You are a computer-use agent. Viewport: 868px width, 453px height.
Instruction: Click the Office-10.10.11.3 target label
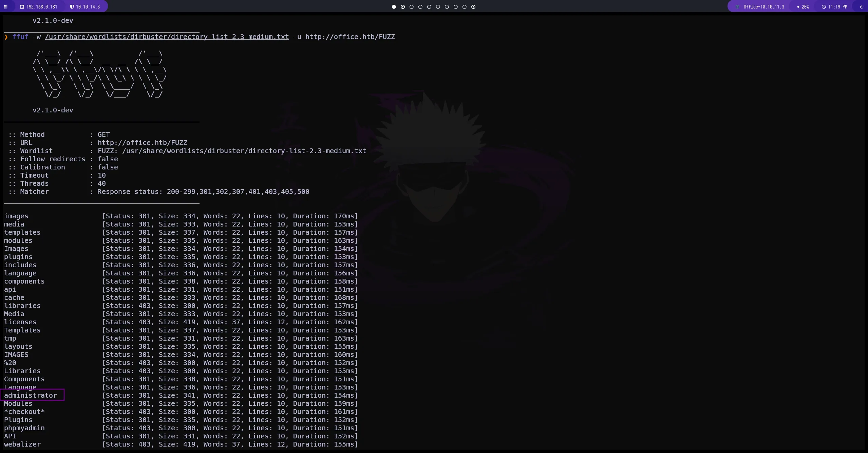click(x=763, y=7)
